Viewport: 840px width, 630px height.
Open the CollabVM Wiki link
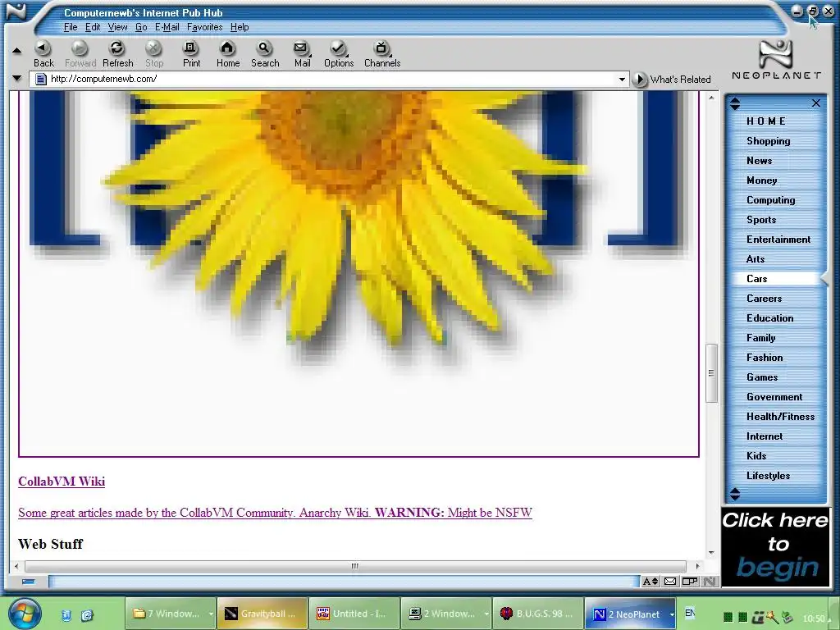tap(62, 481)
